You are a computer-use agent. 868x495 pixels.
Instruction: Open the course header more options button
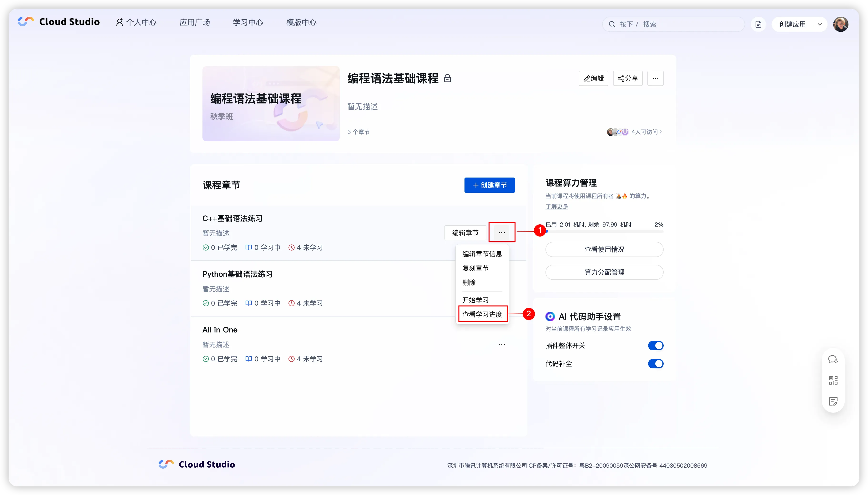(655, 79)
